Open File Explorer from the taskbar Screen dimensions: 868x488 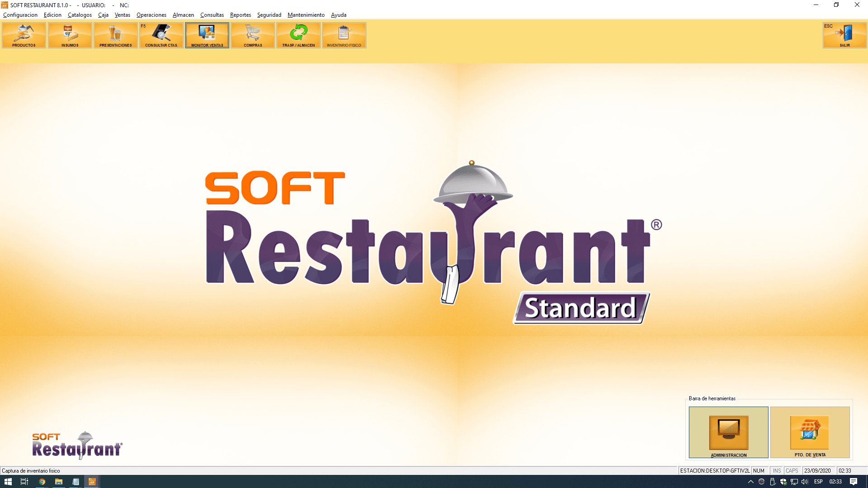59,482
